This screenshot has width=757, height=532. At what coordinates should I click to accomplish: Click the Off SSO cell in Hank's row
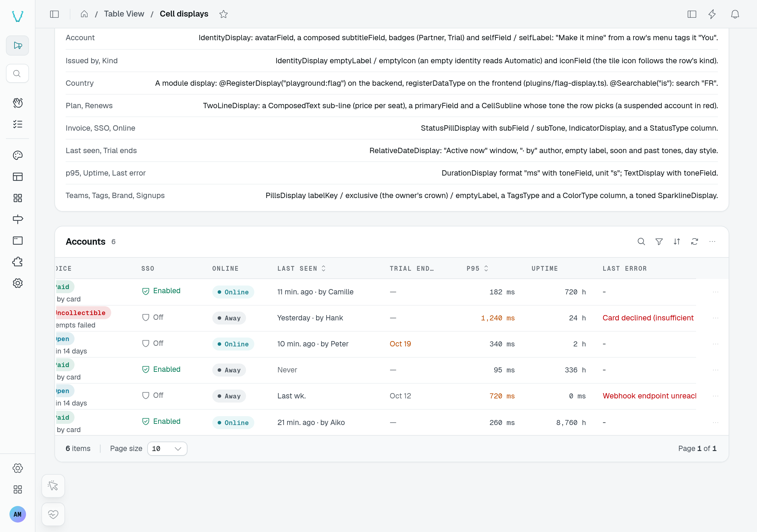tap(153, 317)
